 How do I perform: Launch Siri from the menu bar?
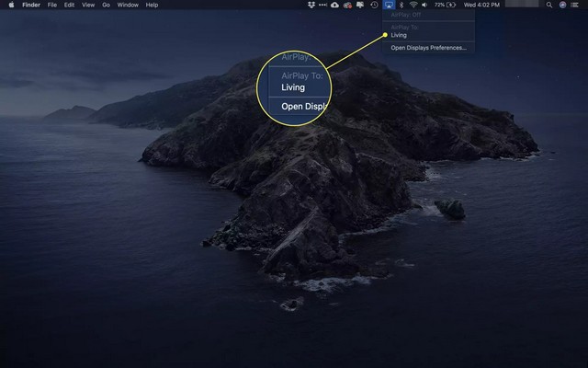[562, 5]
